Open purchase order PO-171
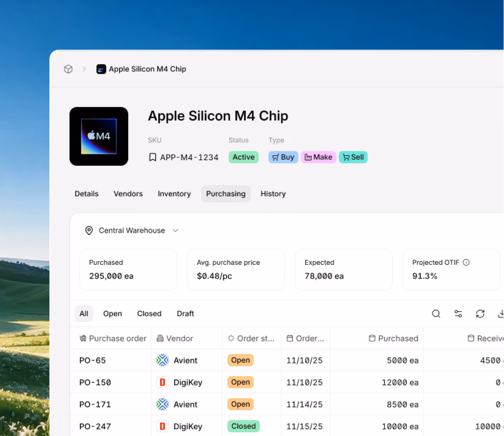The height and width of the screenshot is (436, 504). [95, 404]
